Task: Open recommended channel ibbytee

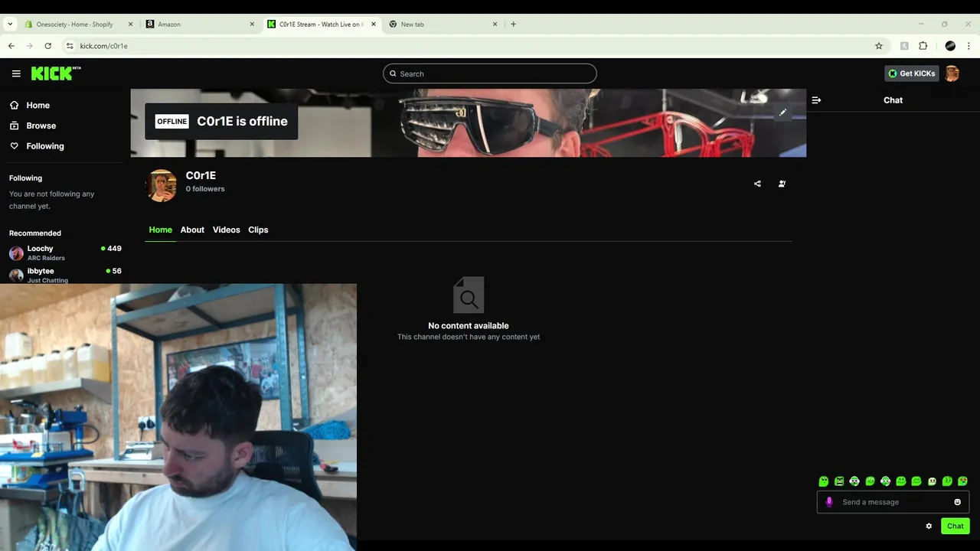Action: click(65, 275)
